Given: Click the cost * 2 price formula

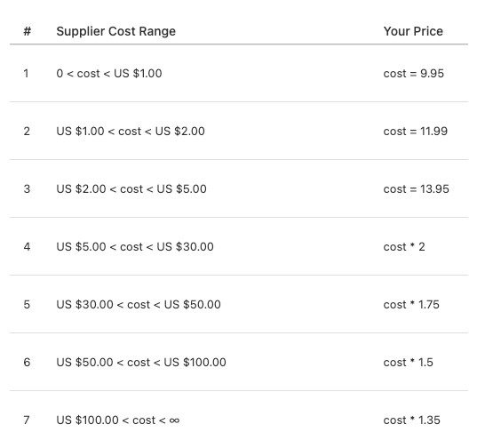Looking at the screenshot, I should [404, 247].
